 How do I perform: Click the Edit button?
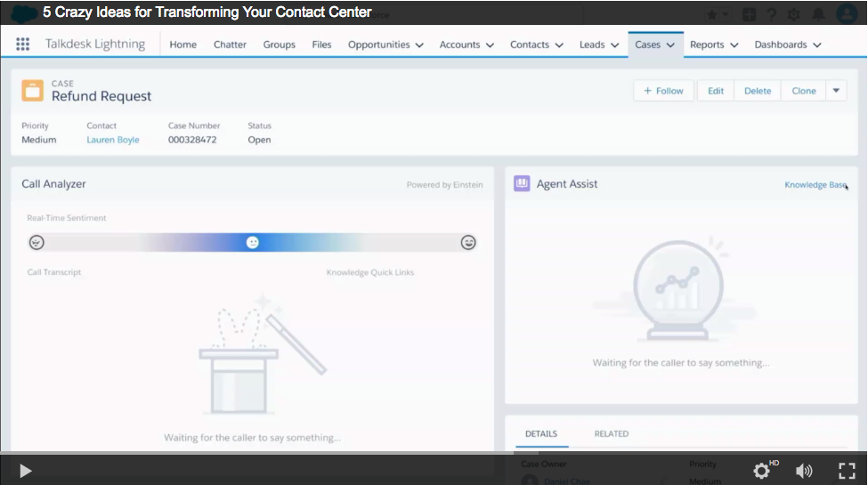716,91
